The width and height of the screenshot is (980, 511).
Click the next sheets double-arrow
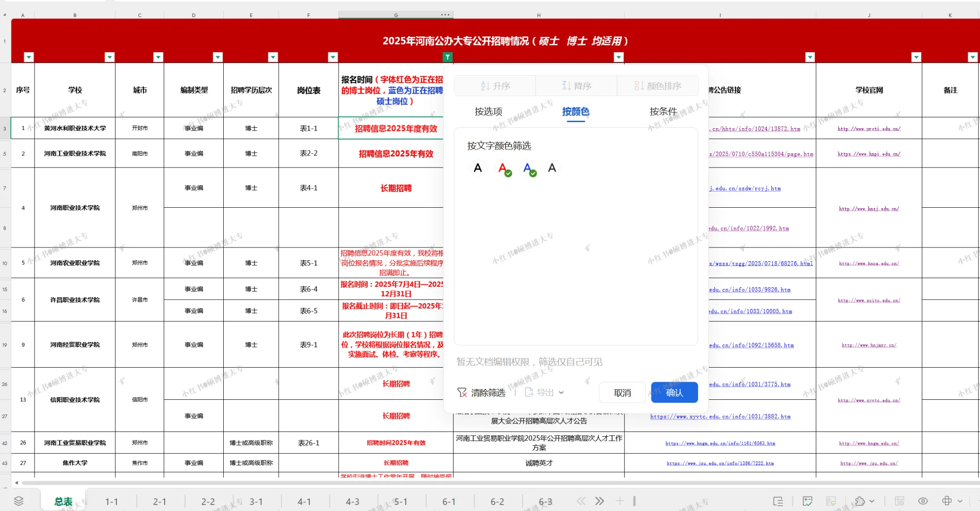tap(599, 501)
